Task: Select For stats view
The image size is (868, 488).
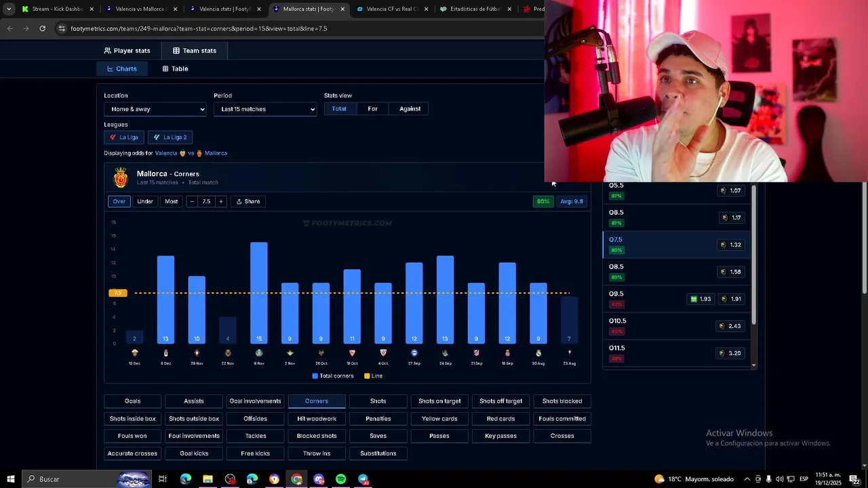Action: pos(372,108)
